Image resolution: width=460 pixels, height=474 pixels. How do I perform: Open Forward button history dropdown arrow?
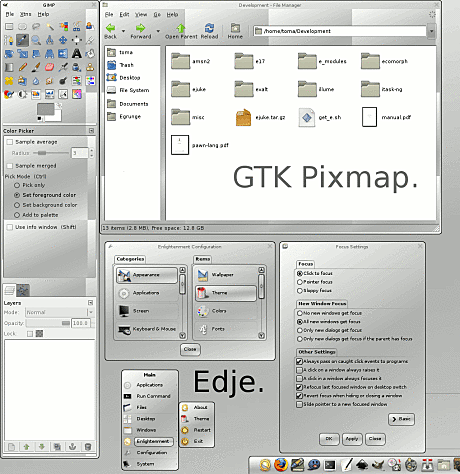click(x=158, y=31)
